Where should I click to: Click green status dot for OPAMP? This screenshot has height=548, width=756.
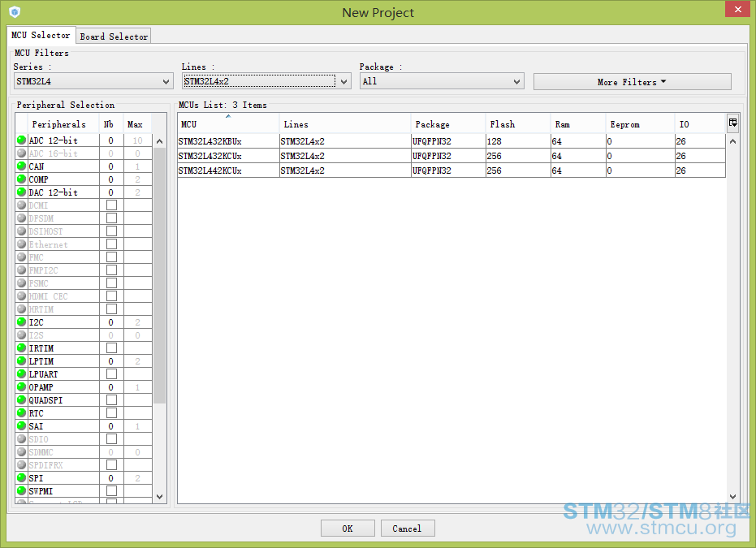(x=21, y=387)
